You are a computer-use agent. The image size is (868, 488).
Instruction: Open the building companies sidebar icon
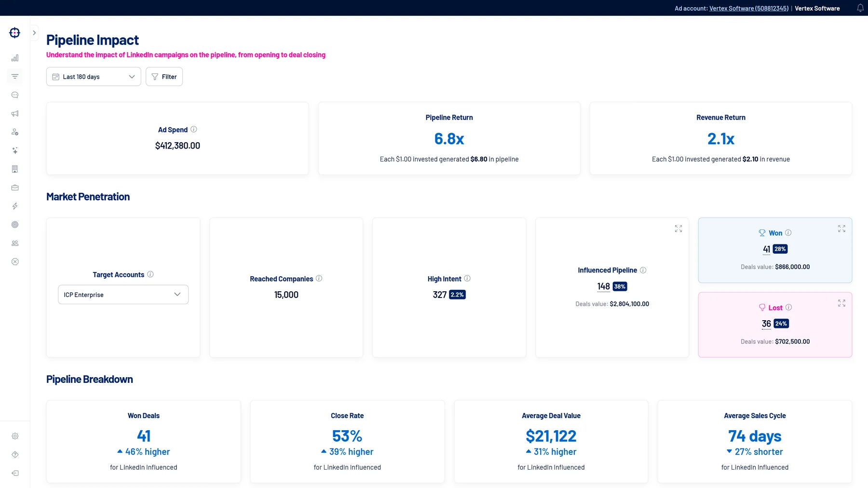coord(15,169)
